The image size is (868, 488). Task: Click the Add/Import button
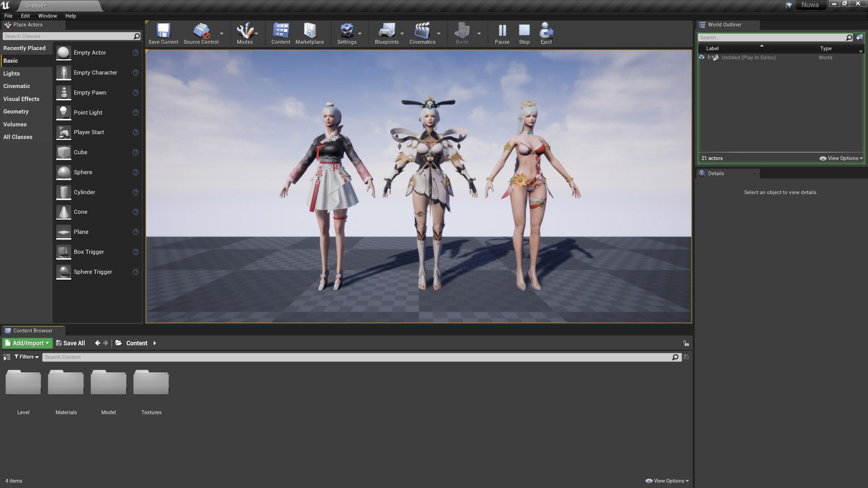[27, 343]
